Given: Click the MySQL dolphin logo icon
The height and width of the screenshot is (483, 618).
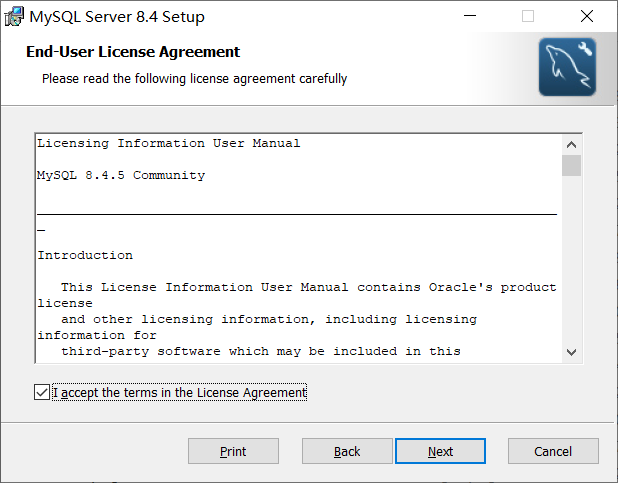Looking at the screenshot, I should (567, 67).
